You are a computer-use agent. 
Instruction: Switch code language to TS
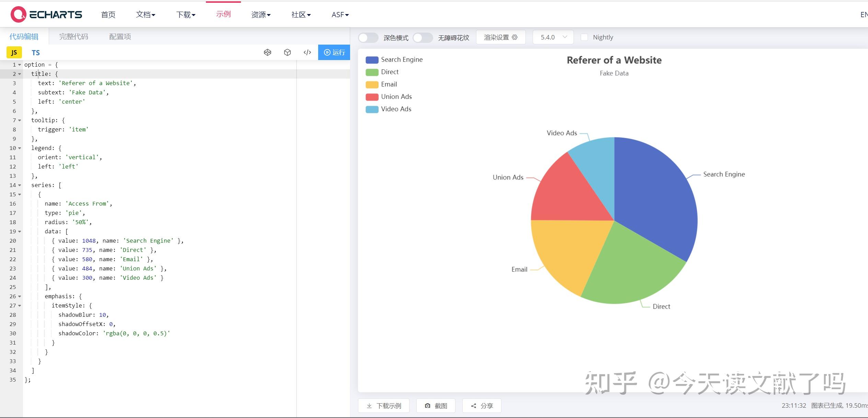36,52
